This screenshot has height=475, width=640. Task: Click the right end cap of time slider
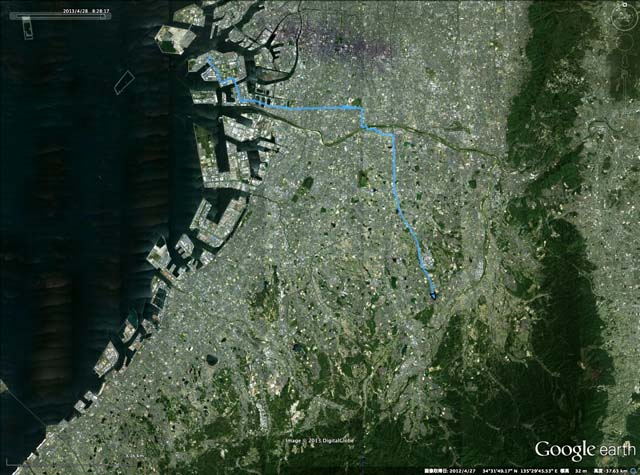coord(109,17)
